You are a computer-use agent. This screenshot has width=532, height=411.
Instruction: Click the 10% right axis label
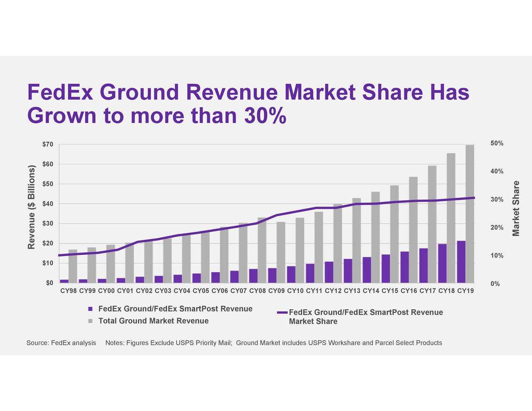497,256
